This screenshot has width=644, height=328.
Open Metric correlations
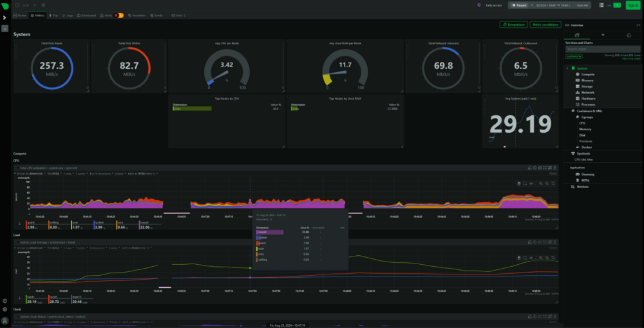(x=545, y=24)
